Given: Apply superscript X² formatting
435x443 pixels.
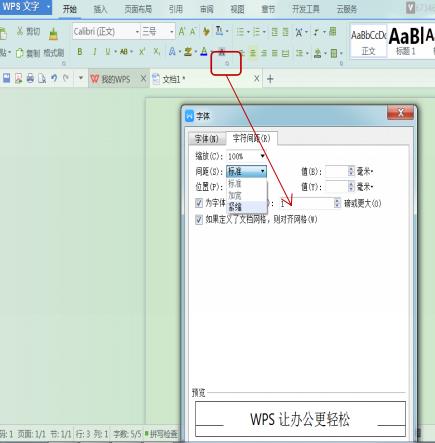Looking at the screenshot, I should coord(142,52).
